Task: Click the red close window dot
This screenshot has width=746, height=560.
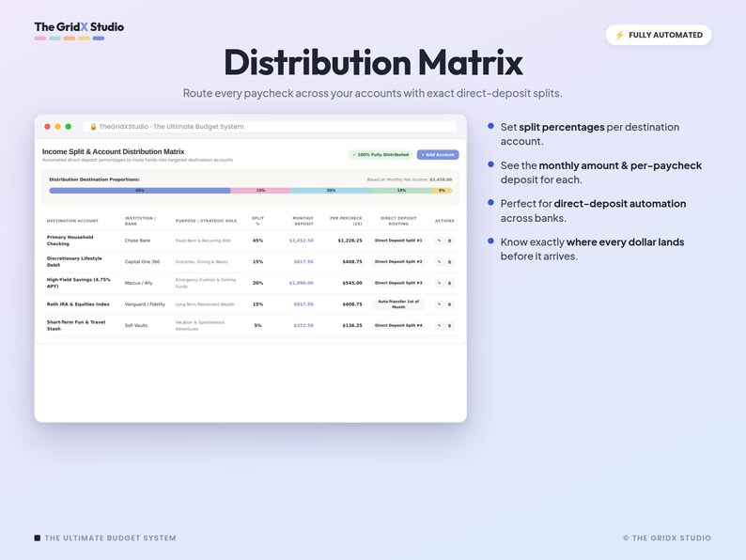Action: pos(47,127)
